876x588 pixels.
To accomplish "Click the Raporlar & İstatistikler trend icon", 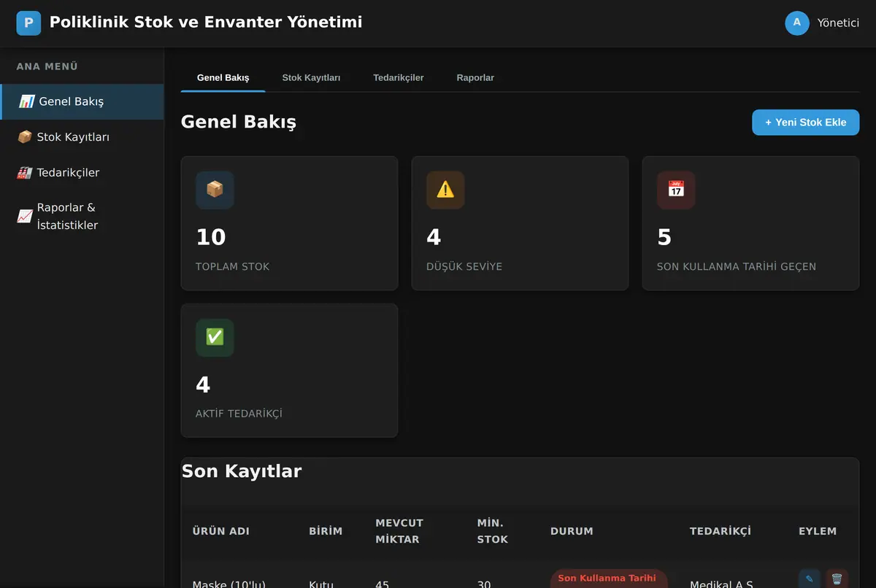I will [x=25, y=216].
